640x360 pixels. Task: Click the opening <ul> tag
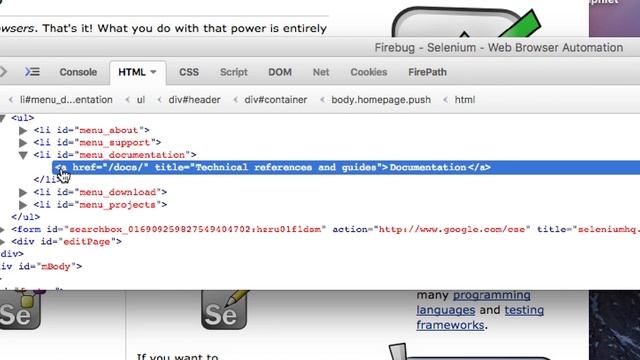23,118
